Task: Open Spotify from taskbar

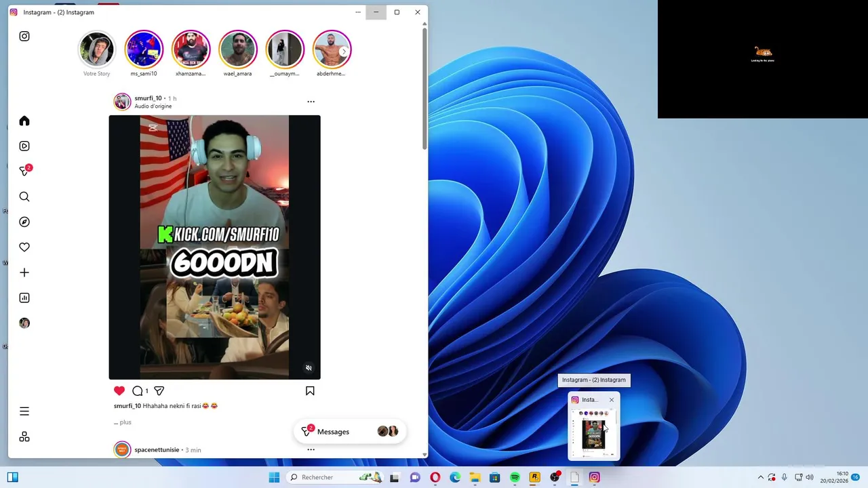Action: [515, 477]
